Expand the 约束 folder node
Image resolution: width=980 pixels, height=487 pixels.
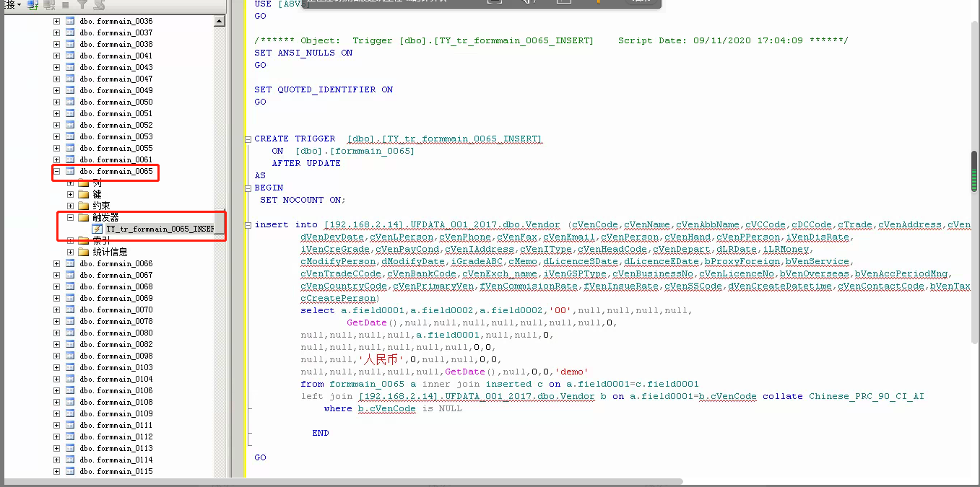71,206
